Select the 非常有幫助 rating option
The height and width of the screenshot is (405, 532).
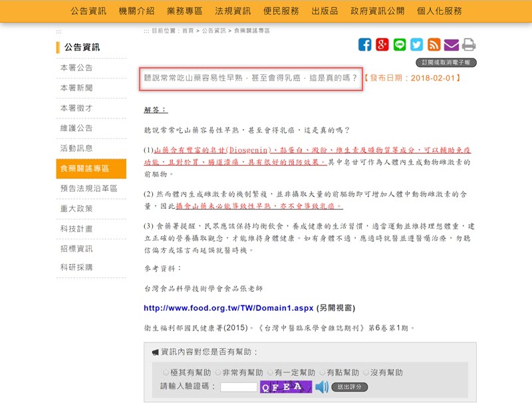218,373
